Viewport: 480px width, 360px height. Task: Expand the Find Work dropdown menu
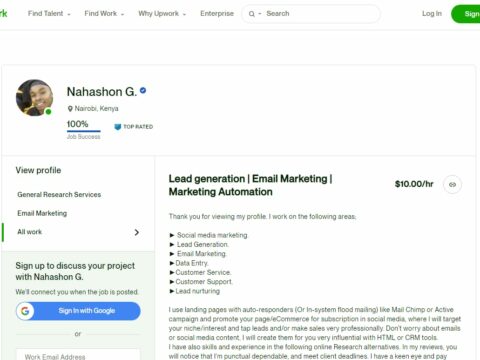click(x=104, y=14)
